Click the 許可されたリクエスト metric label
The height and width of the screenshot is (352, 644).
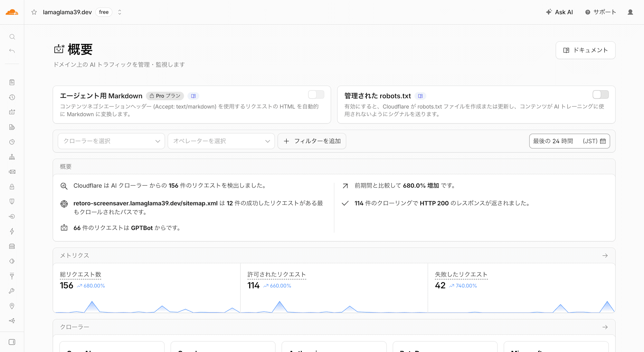point(277,274)
